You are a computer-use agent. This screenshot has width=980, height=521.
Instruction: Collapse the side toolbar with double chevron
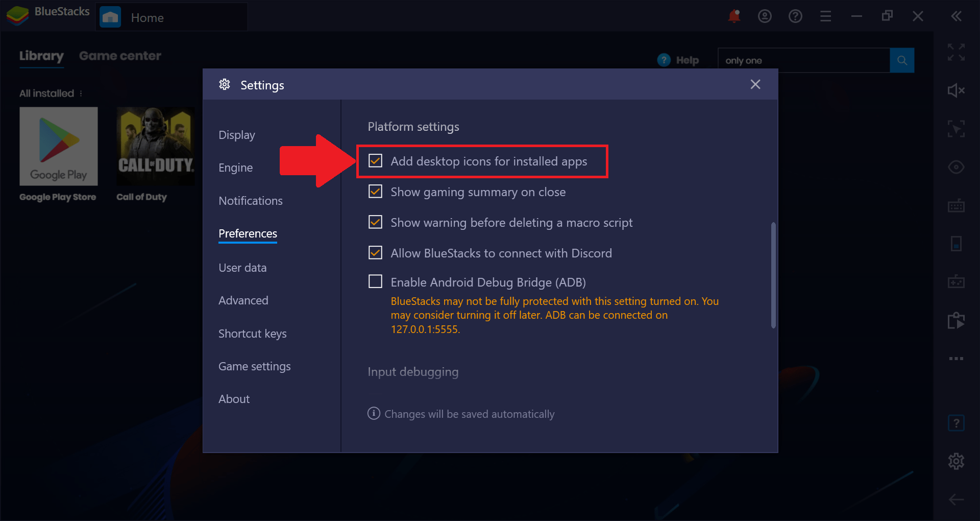pos(956,16)
